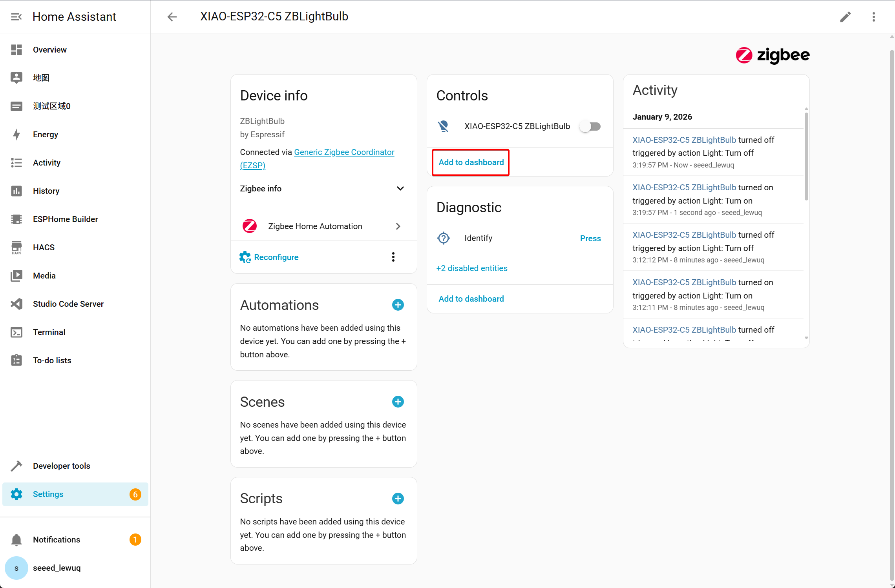Click the Identify diagnostic icon
The width and height of the screenshot is (895, 588).
tap(444, 238)
